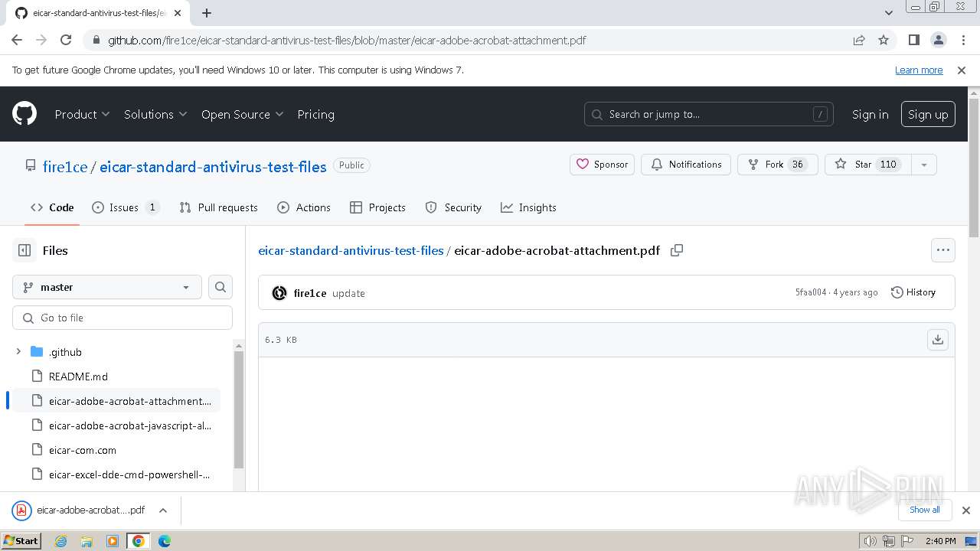Expand the Open Source menu
980x551 pixels.
[242, 114]
